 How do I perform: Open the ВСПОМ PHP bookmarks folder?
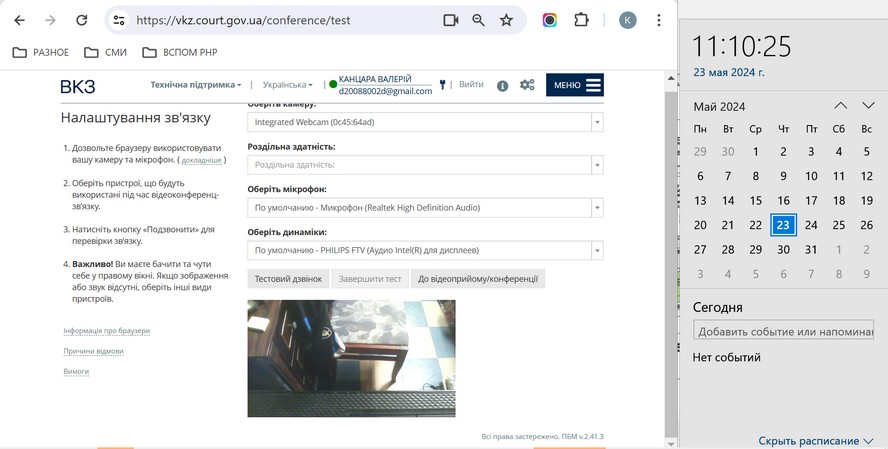180,52
